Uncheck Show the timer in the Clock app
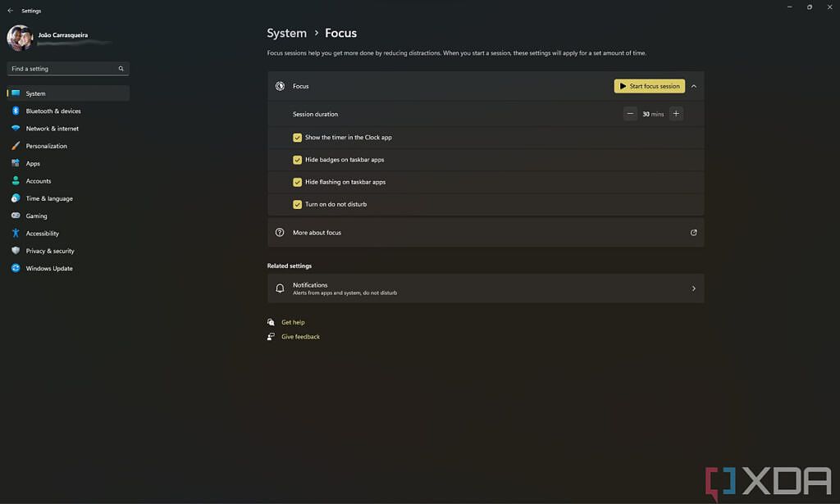Viewport: 840px width, 504px height. [x=297, y=138]
